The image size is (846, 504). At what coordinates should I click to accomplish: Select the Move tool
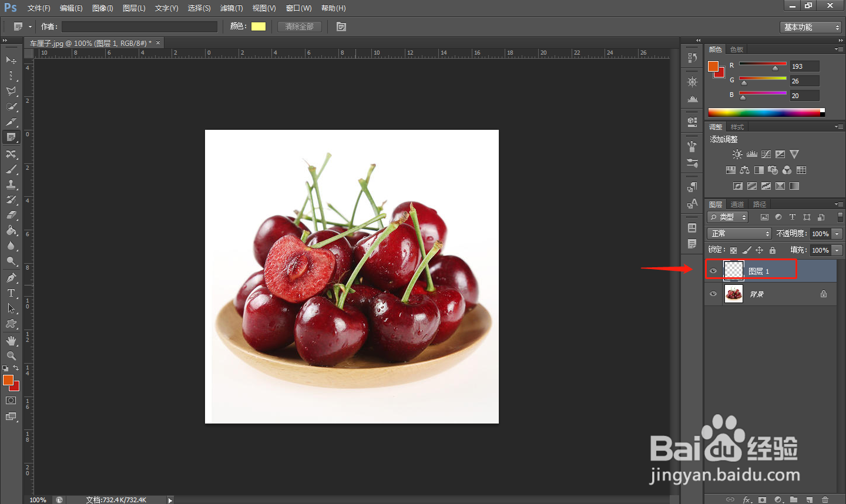click(x=11, y=60)
